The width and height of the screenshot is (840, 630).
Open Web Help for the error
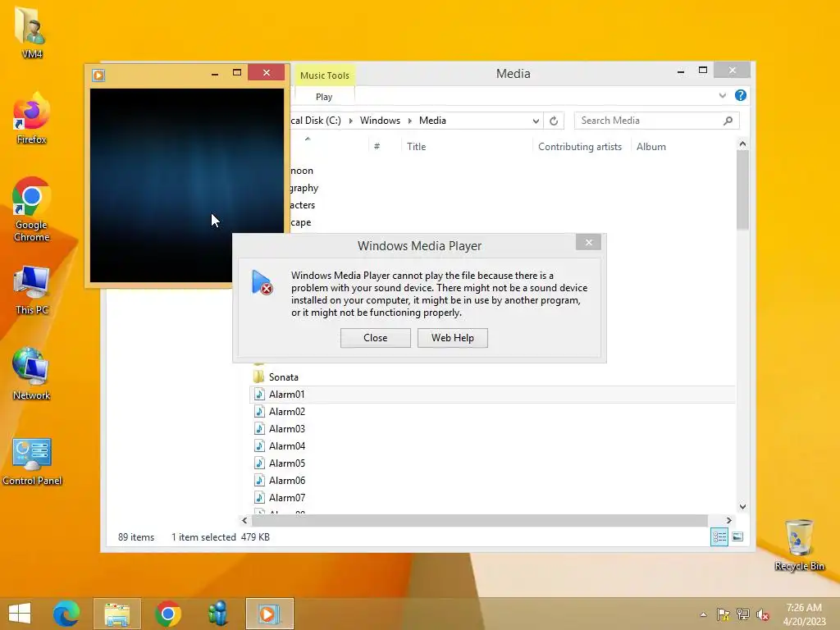453,338
